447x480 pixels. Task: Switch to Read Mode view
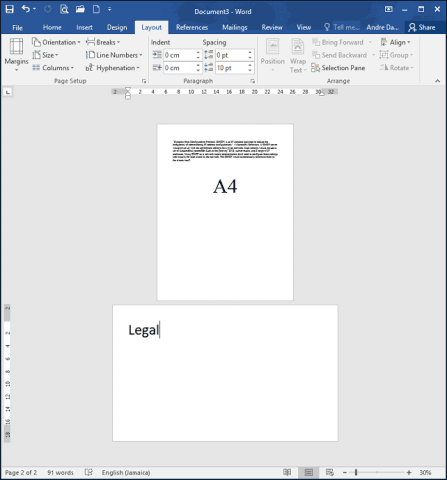[287, 472]
